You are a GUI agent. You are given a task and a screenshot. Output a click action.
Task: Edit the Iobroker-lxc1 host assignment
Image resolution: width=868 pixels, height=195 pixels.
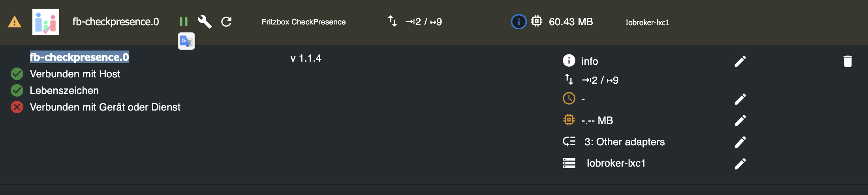740,163
